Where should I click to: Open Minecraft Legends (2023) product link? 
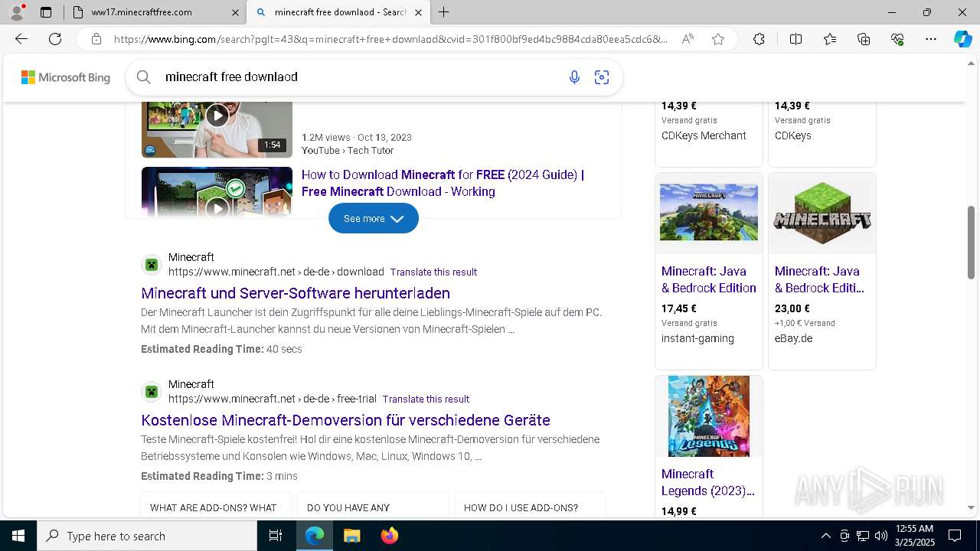pos(708,482)
